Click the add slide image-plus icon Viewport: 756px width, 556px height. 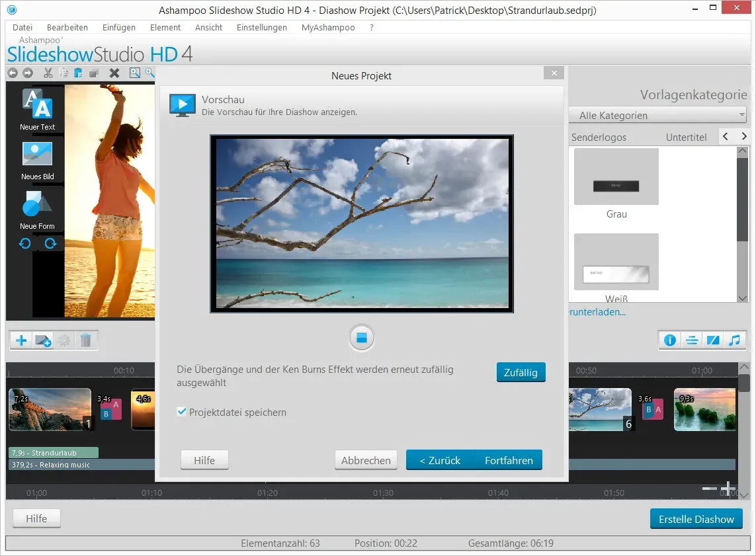click(x=43, y=340)
